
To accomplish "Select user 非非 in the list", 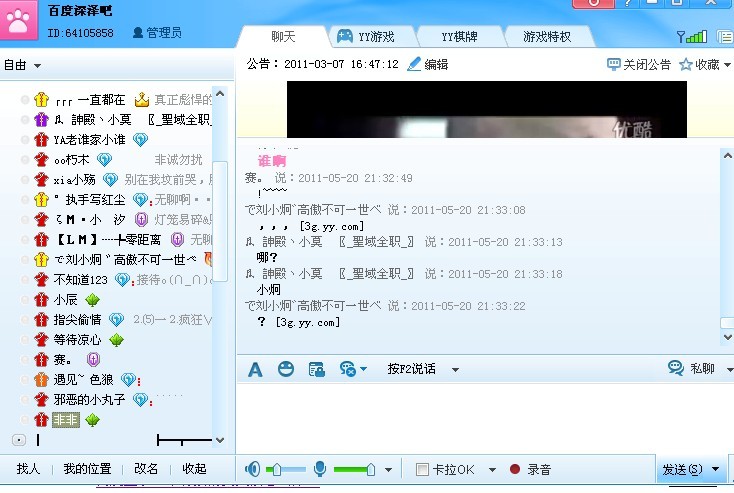I will [x=66, y=420].
